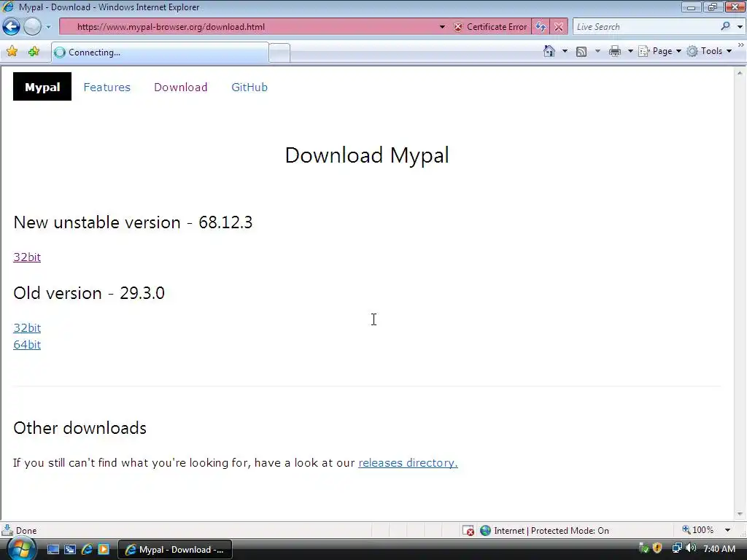Click the Safely Remove Hardware tray icon
Viewport: 747px width, 560px height.
coord(643,548)
